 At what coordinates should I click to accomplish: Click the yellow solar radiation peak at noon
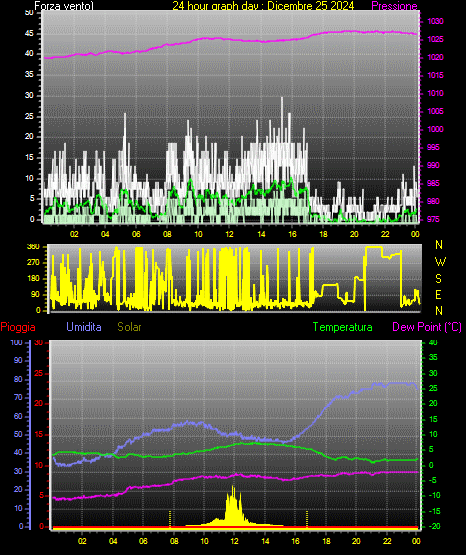click(x=233, y=506)
